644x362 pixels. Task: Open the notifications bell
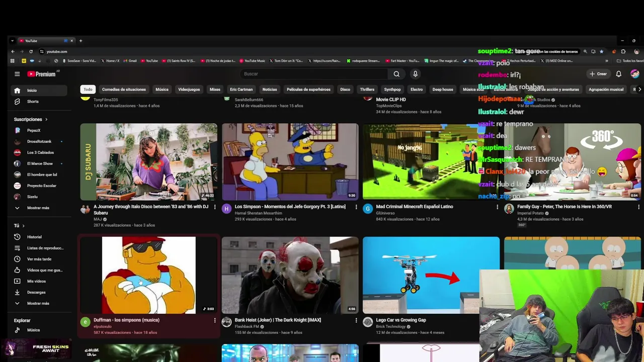pyautogui.click(x=618, y=74)
